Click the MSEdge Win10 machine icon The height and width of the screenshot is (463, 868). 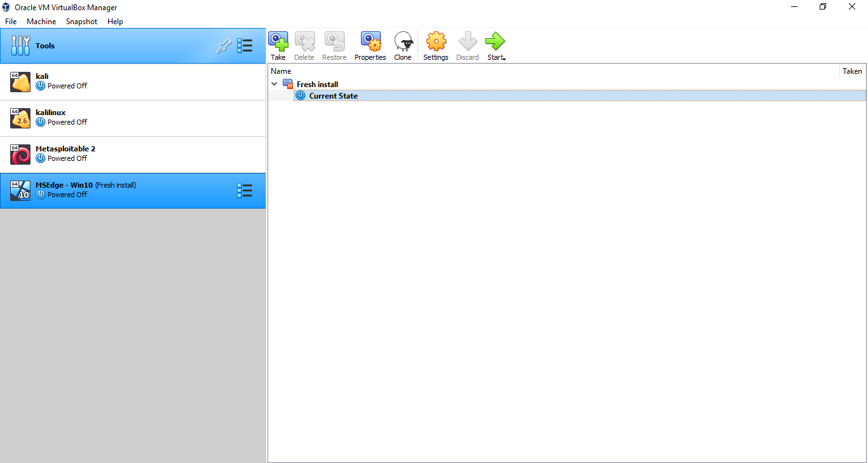pos(20,191)
